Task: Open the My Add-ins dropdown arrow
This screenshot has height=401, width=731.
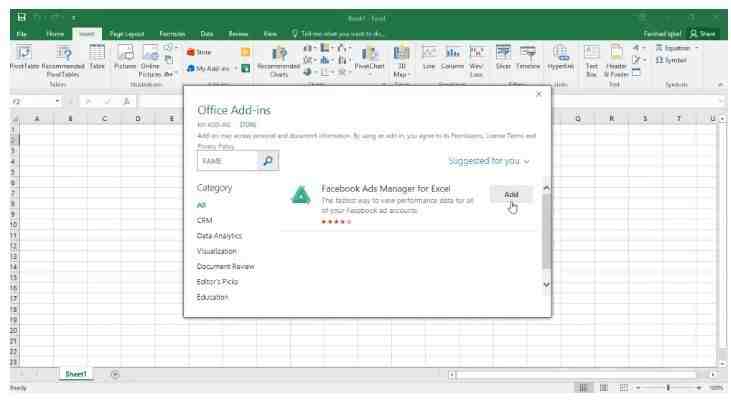Action: point(235,69)
